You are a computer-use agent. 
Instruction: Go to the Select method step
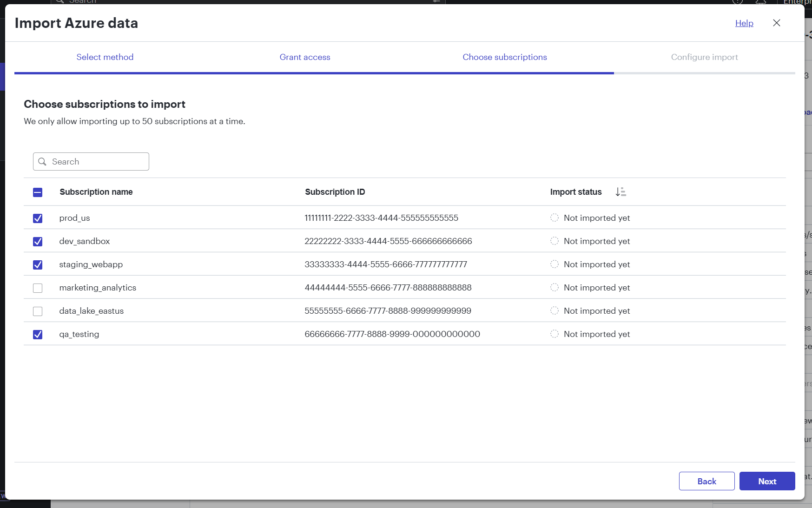(x=105, y=57)
